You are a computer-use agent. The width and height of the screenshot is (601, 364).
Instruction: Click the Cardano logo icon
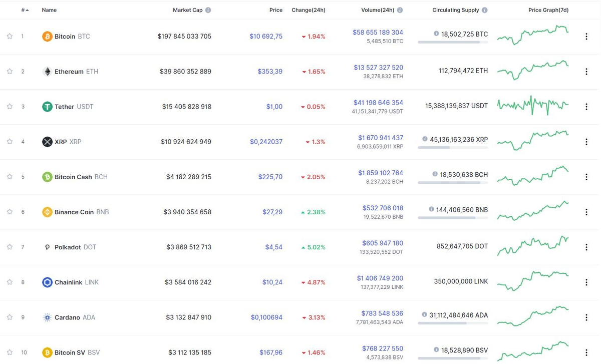click(x=47, y=317)
